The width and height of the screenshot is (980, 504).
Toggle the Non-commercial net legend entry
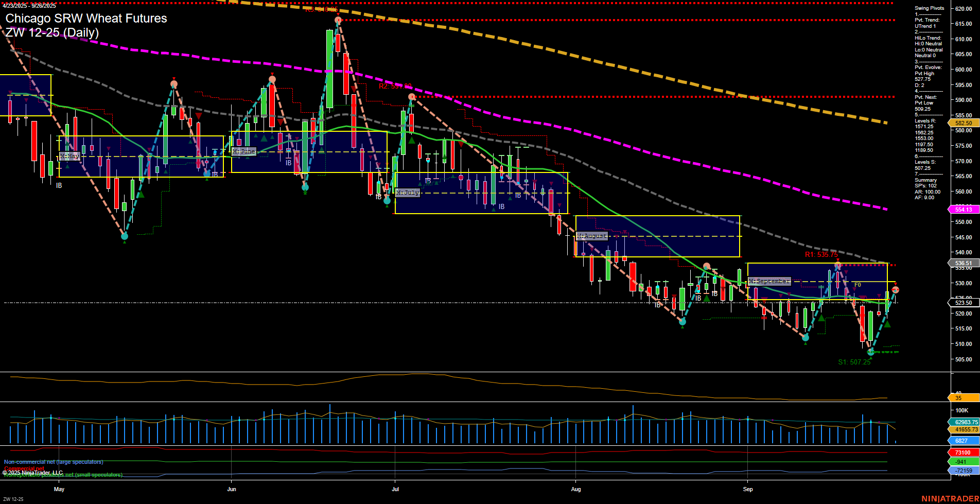(53, 462)
